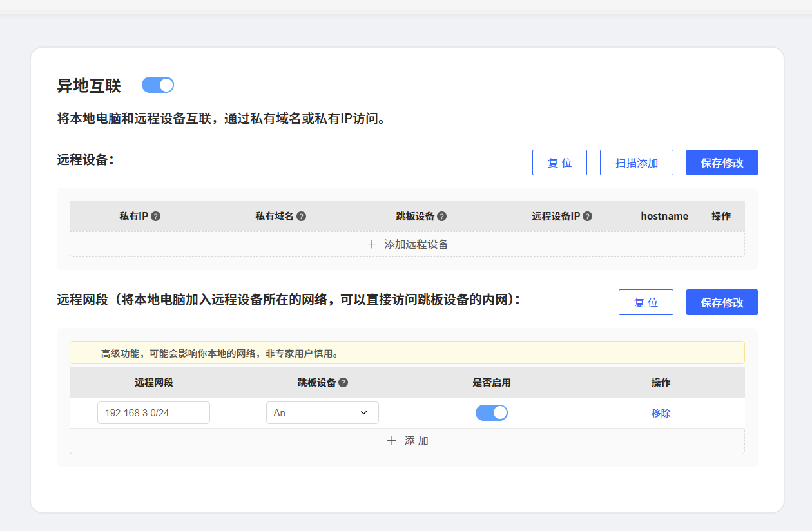Click the hostname column header

664,217
